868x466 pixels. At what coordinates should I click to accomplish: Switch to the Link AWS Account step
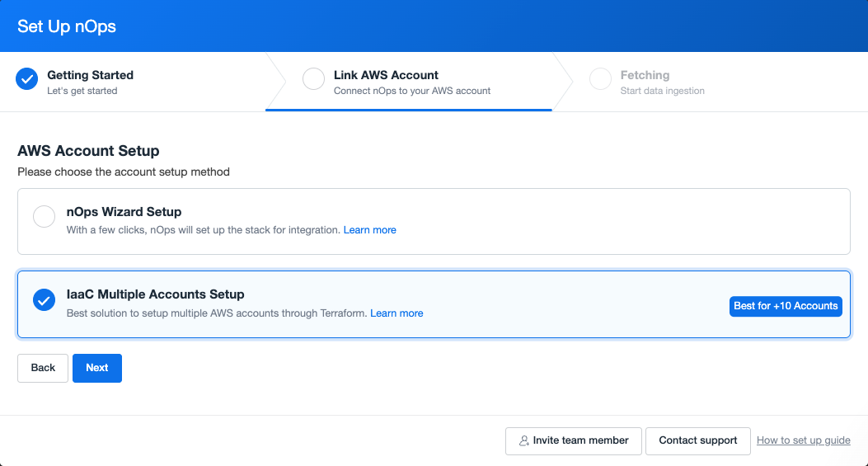(x=409, y=82)
